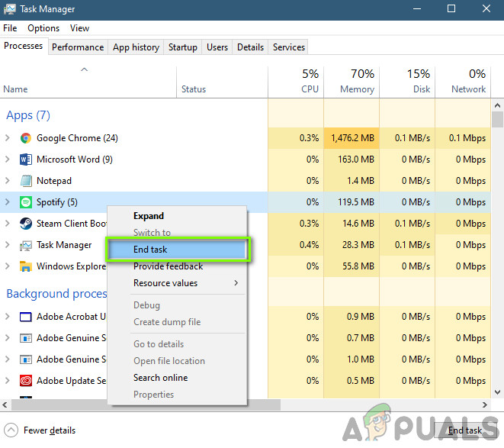Click the Steam Client icon
The height and width of the screenshot is (448, 504).
tap(25, 224)
